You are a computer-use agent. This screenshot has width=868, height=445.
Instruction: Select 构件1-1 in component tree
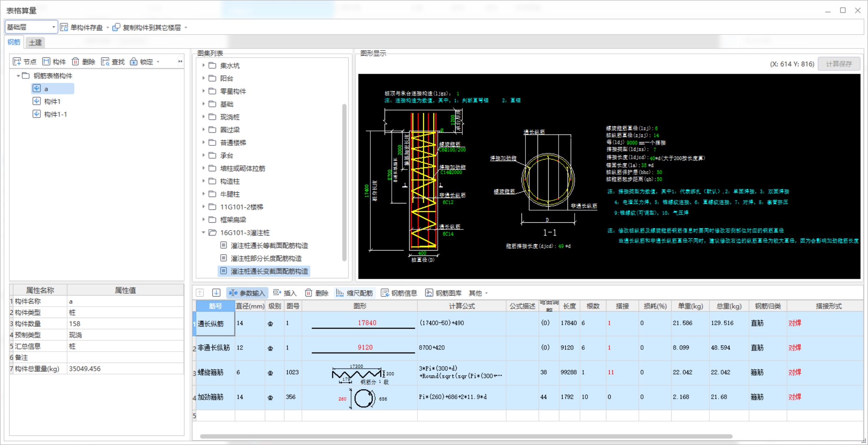55,114
